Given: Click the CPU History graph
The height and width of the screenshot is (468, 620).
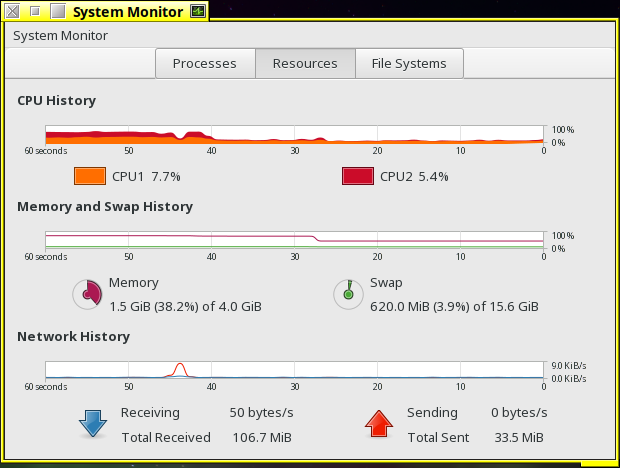Looking at the screenshot, I should coord(295,134).
